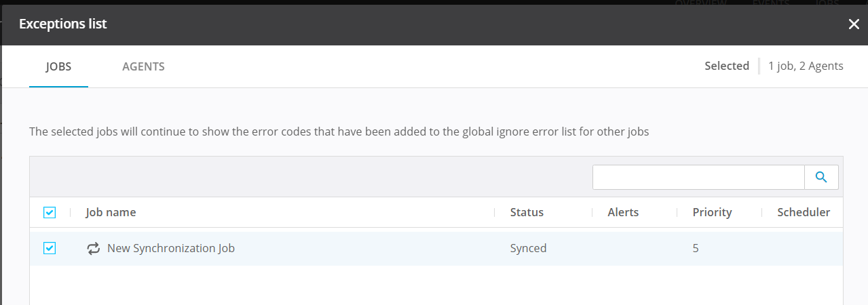
Task: Sort table by Status column header
Action: [x=527, y=212]
